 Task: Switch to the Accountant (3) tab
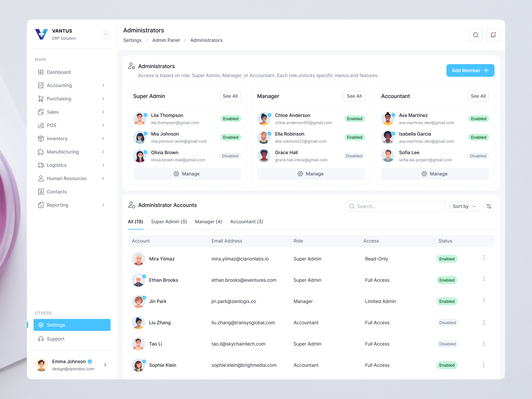pyautogui.click(x=247, y=221)
